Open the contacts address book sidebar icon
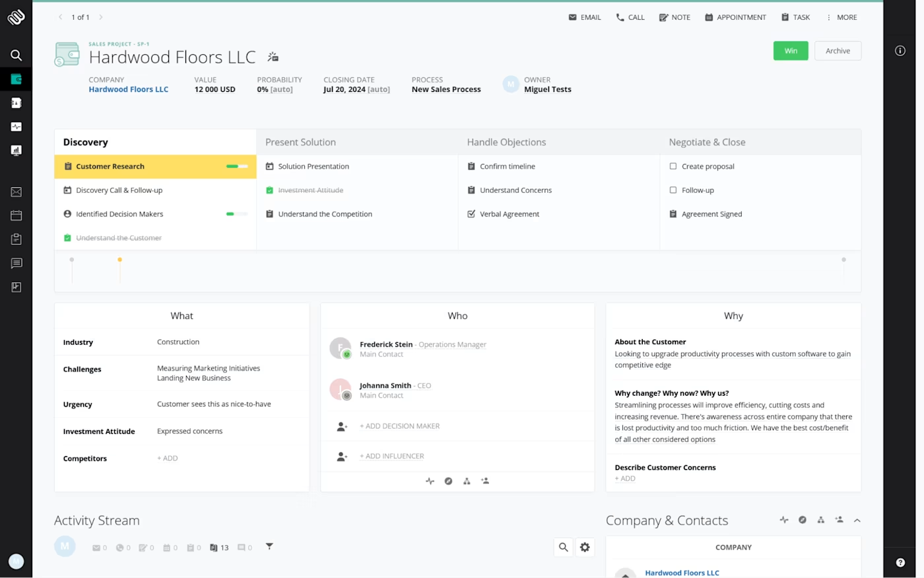 pyautogui.click(x=16, y=103)
